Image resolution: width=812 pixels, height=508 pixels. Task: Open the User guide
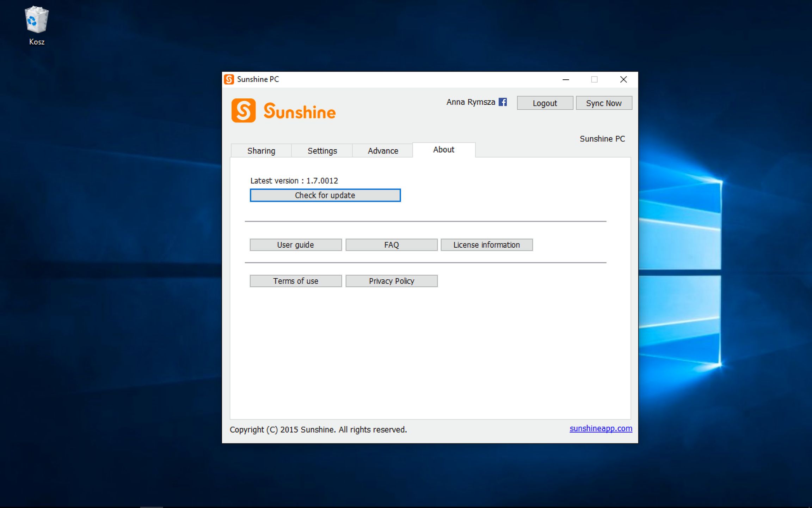[x=295, y=244]
